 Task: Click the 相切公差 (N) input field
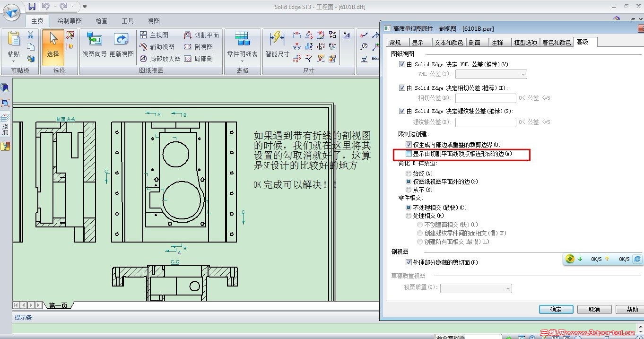[x=486, y=98]
